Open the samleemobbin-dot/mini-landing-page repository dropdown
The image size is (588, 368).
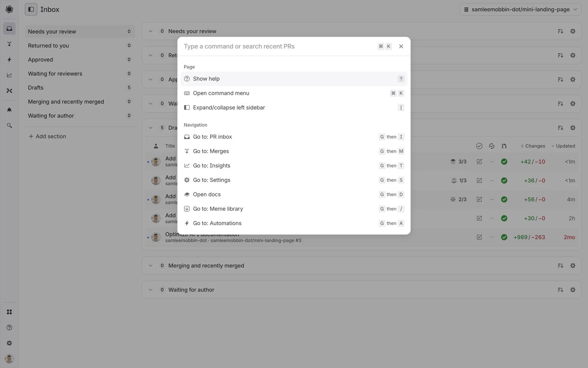520,10
